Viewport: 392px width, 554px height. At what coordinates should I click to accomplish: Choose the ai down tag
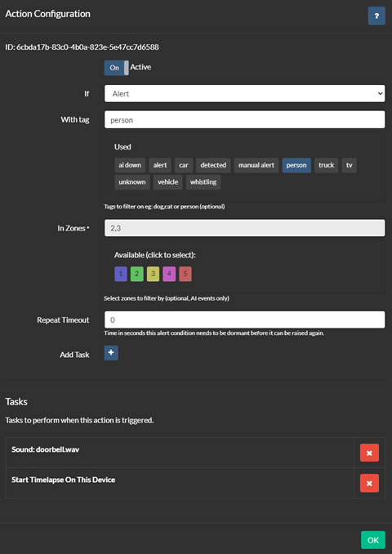pos(130,165)
